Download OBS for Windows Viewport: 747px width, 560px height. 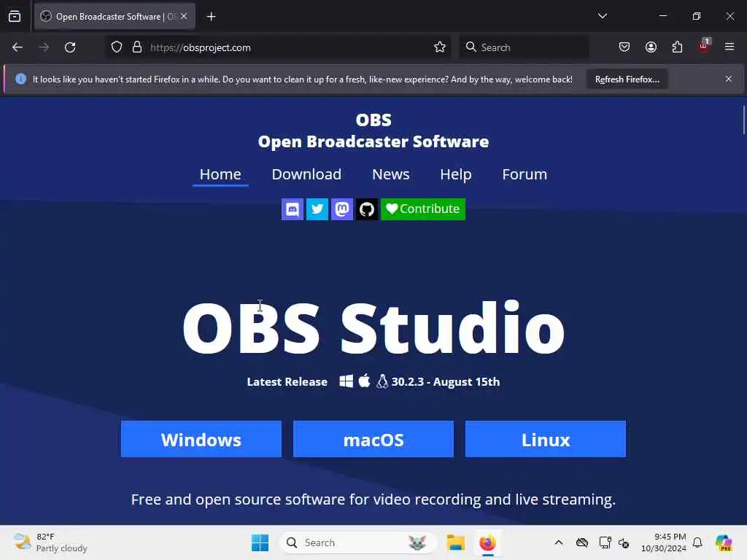(201, 439)
